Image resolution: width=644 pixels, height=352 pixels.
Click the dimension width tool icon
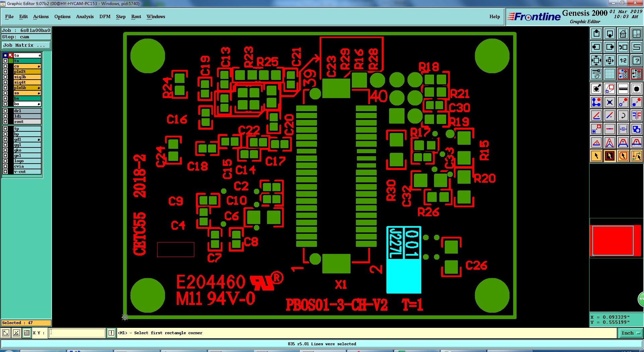coord(623,129)
